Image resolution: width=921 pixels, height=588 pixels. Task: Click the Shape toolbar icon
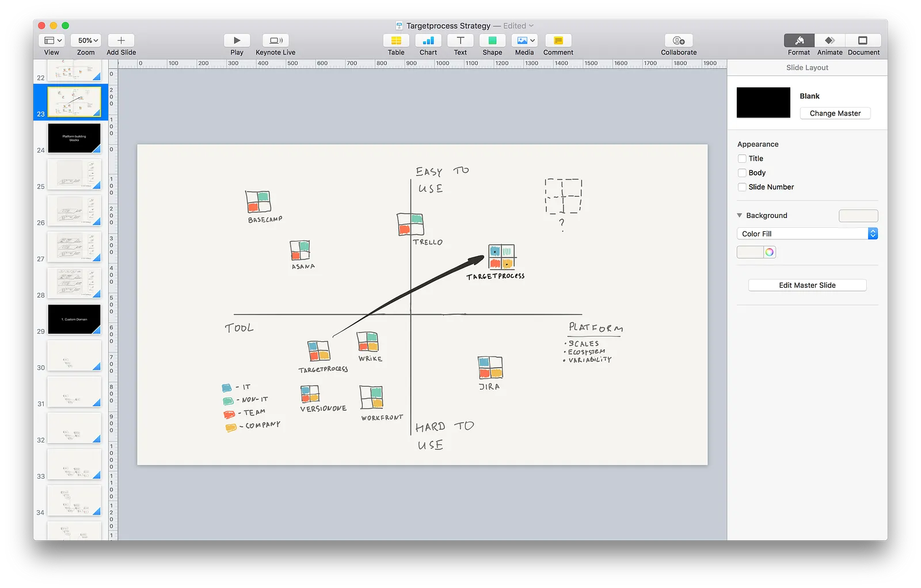pos(492,40)
